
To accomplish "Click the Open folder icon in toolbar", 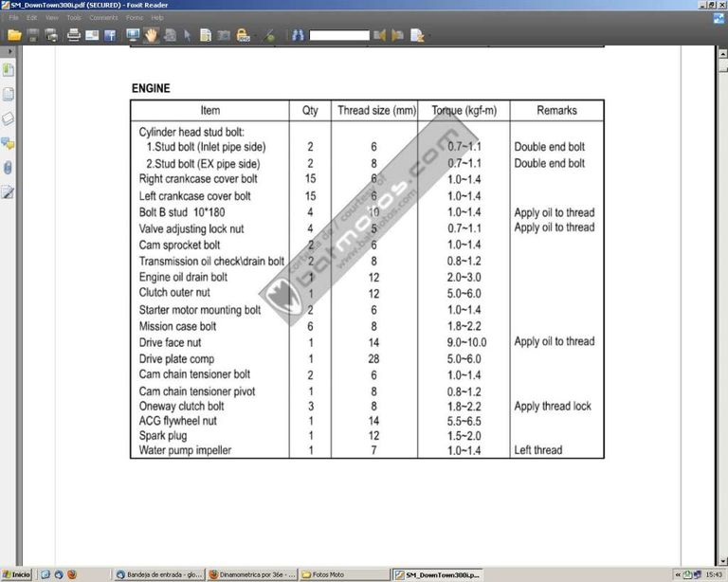I will tap(13, 35).
